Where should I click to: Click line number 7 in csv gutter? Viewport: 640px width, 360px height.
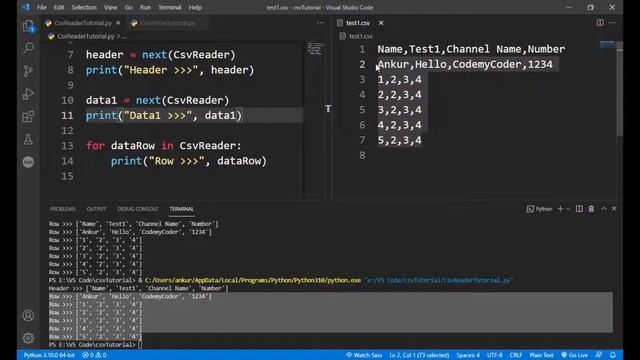point(362,140)
